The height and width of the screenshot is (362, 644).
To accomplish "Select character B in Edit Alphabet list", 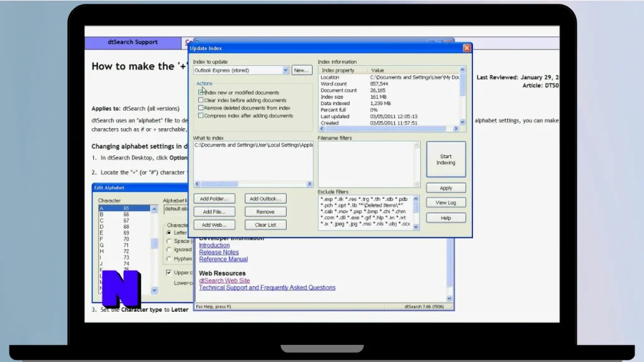I will [124, 215].
